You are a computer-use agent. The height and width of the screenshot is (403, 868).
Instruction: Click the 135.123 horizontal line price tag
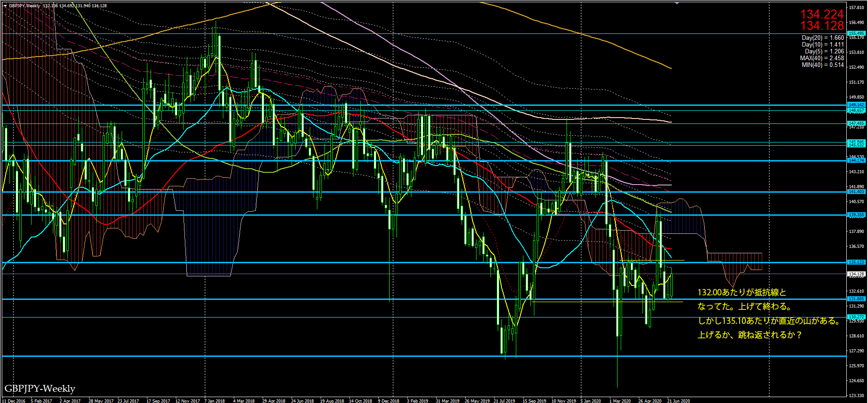click(x=856, y=262)
